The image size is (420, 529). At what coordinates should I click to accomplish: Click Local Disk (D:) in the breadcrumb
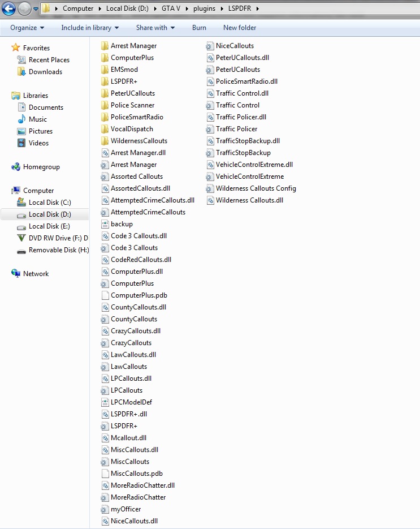click(127, 8)
